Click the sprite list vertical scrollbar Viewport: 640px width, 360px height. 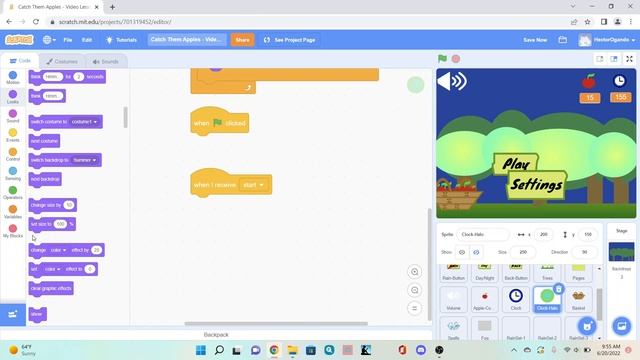pos(599,304)
